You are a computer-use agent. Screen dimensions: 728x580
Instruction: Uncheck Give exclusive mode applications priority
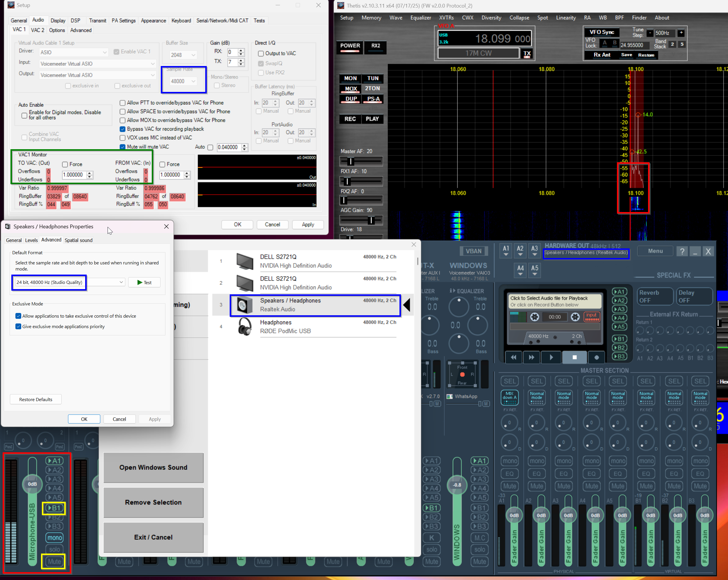(x=18, y=326)
